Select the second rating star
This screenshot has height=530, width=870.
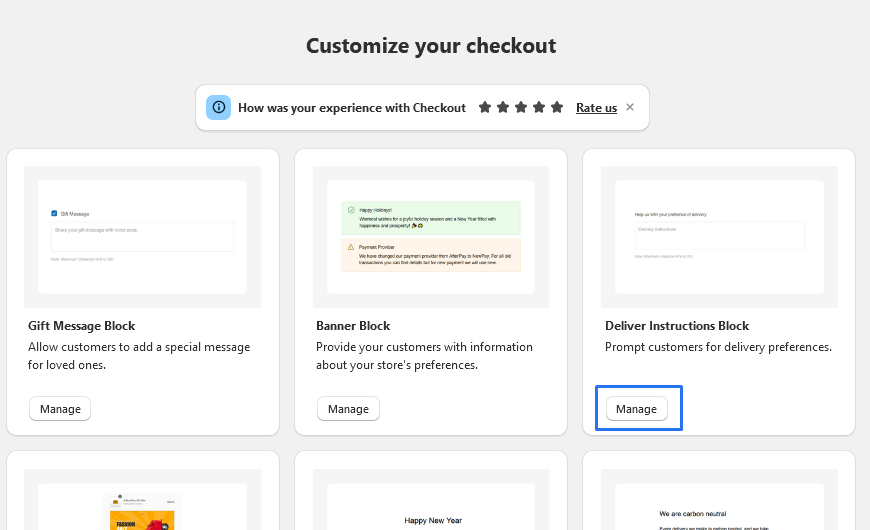[503, 107]
